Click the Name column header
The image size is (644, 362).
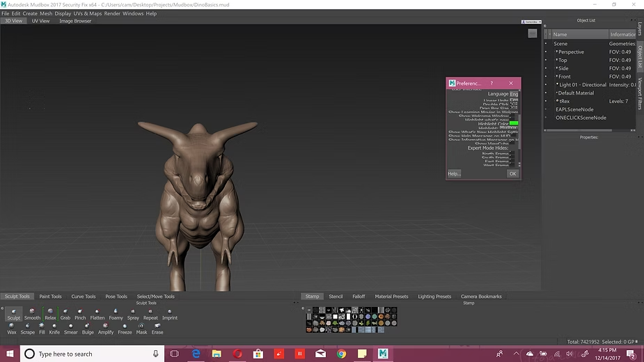point(579,35)
